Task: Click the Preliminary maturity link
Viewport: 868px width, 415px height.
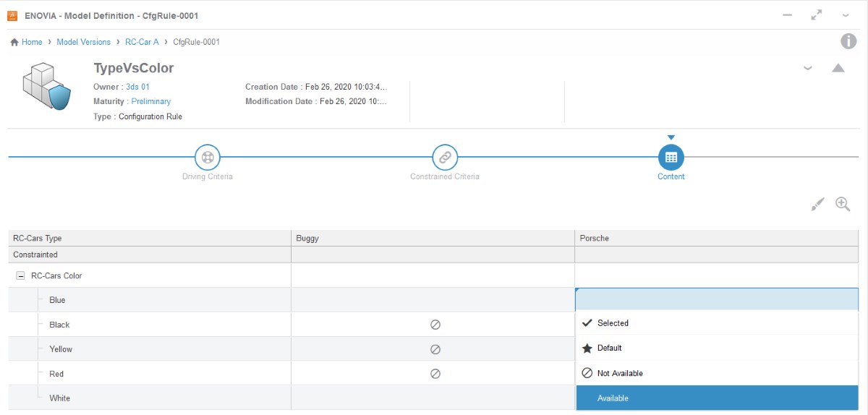Action: [151, 101]
